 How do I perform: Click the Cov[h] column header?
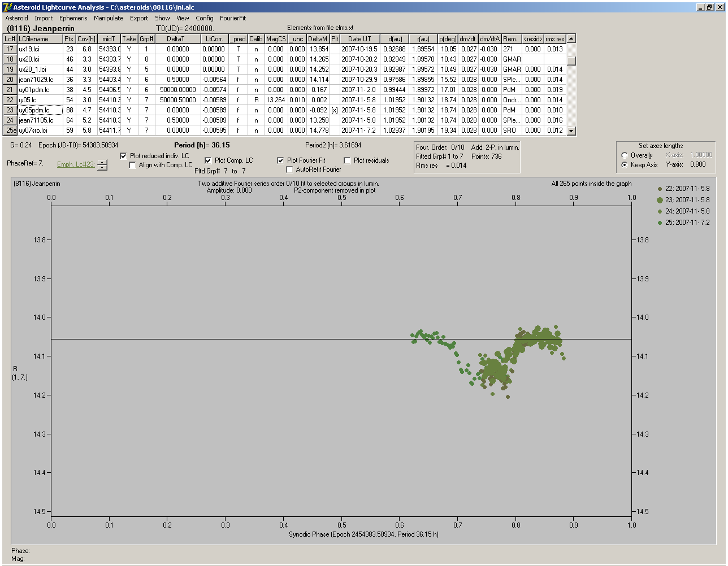(x=86, y=39)
